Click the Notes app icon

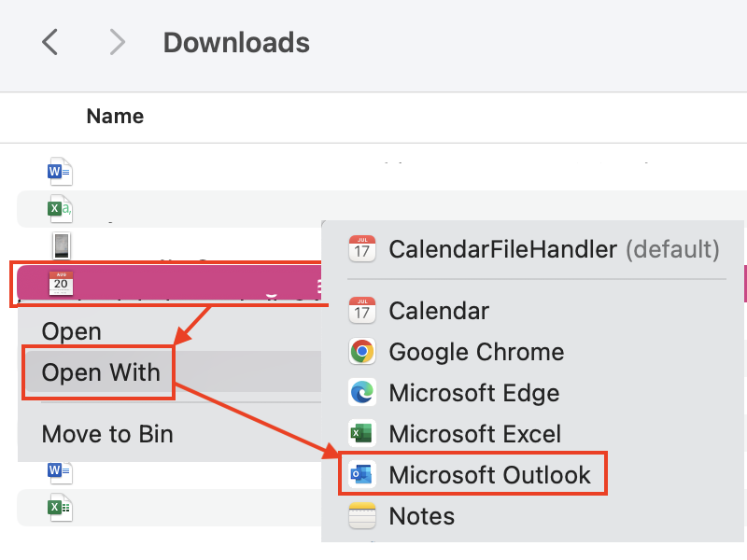(x=362, y=516)
